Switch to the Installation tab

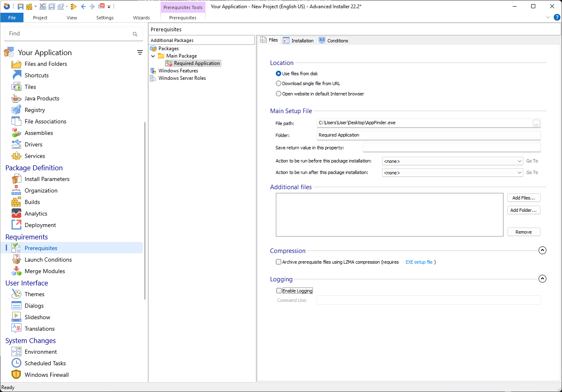click(x=298, y=40)
